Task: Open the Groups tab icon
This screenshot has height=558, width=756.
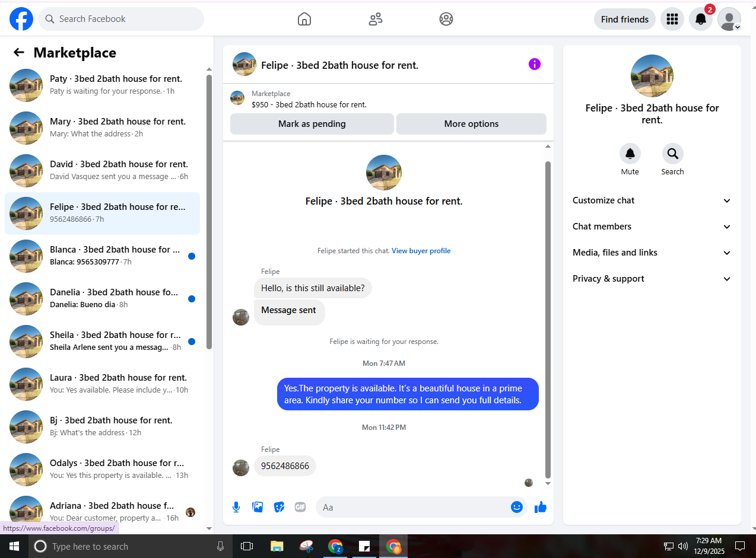Action: (446, 19)
